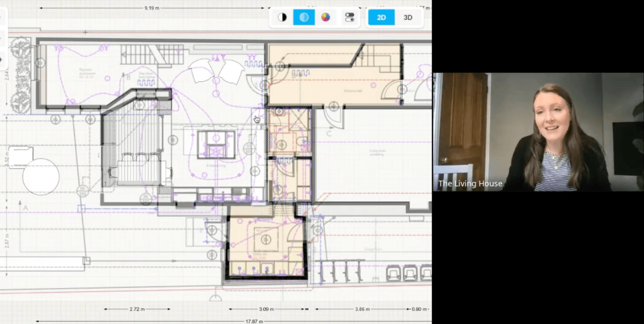Click The Living House name label
Image resolution: width=644 pixels, height=324 pixels.
pos(470,184)
